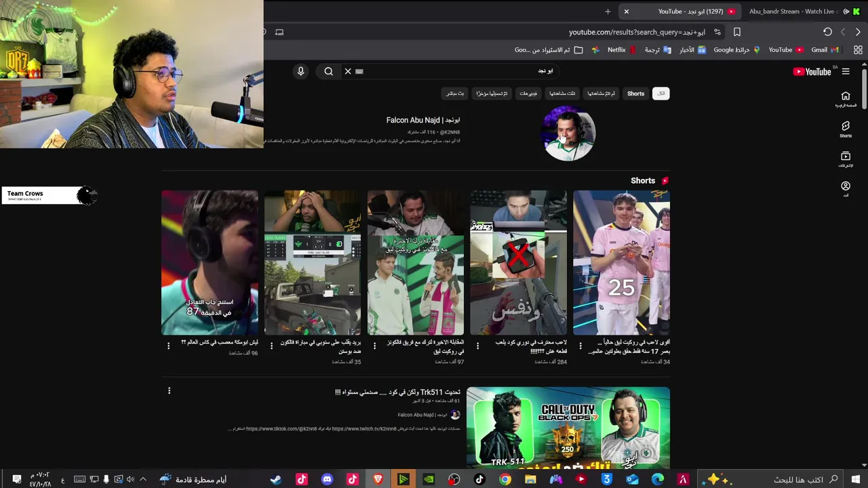The image size is (868, 488).
Task: Open Steam from the taskbar
Action: tap(275, 479)
